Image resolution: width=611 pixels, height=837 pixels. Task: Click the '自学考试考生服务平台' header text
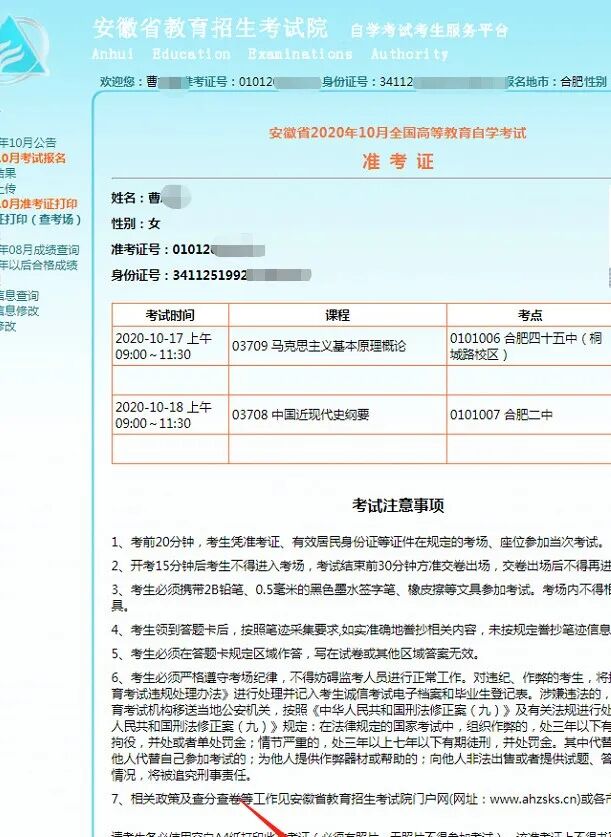coord(430,30)
